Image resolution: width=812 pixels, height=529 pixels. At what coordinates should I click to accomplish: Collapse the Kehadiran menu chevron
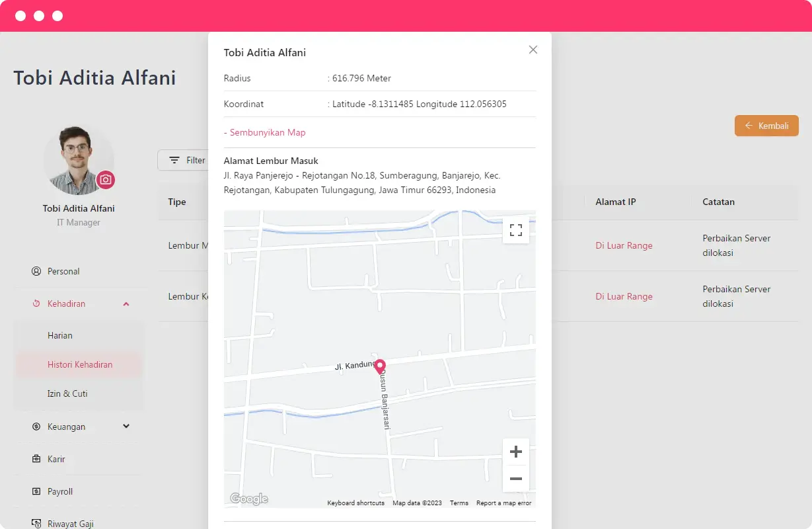(x=126, y=304)
